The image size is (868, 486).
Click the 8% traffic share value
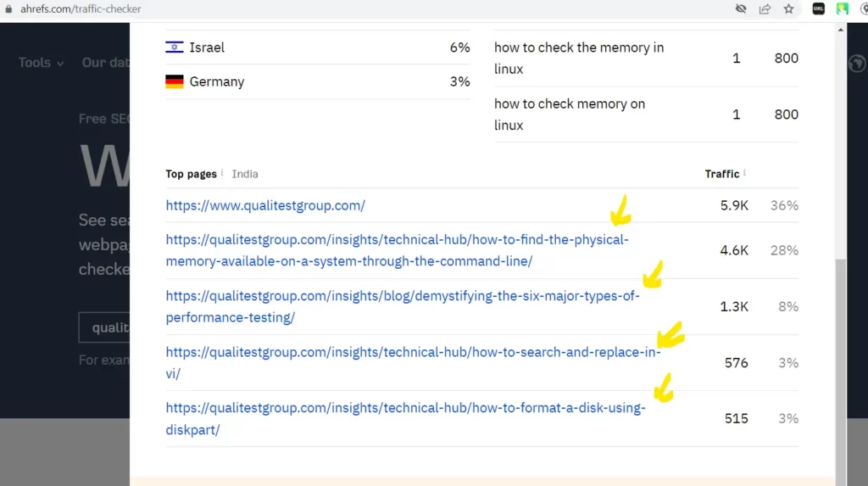click(788, 306)
